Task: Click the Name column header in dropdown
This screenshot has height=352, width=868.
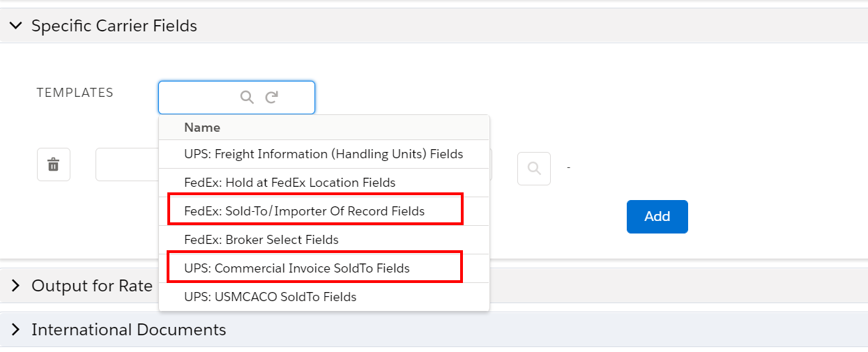Action: point(202,128)
